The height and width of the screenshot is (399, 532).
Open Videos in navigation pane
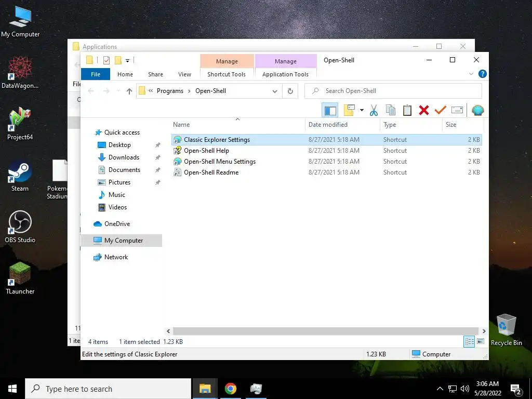[117, 207]
